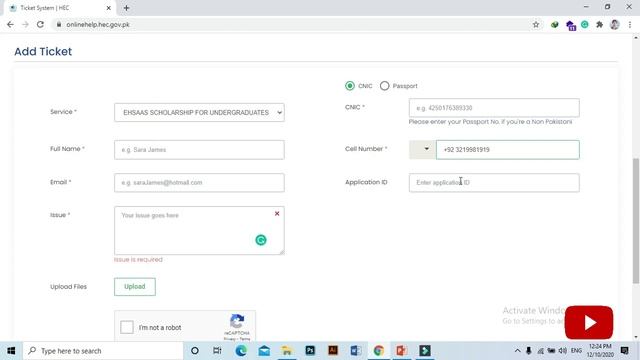640x360 pixels.
Task: Launch Microsoft Edge from taskbar
Action: [x=241, y=351]
